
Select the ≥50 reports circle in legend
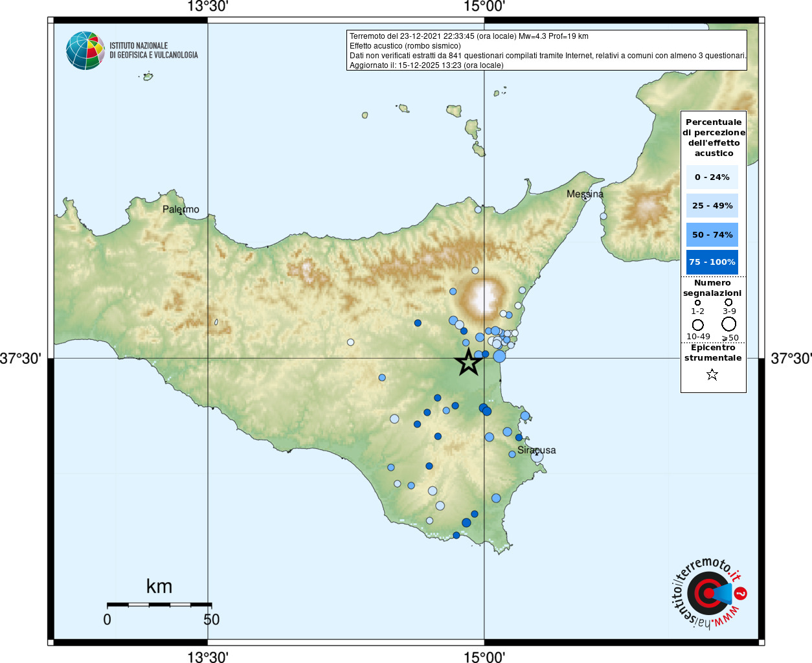click(729, 324)
